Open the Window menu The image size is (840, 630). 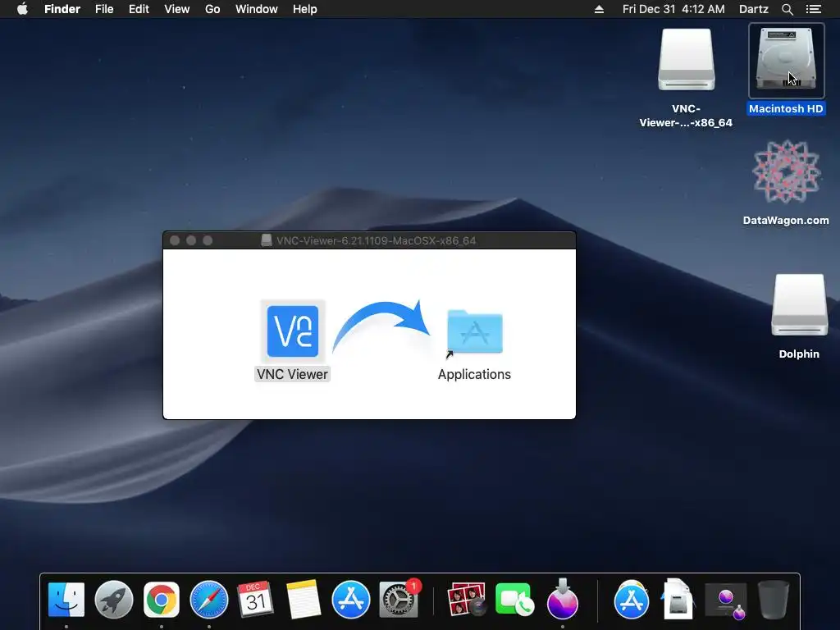click(x=257, y=9)
